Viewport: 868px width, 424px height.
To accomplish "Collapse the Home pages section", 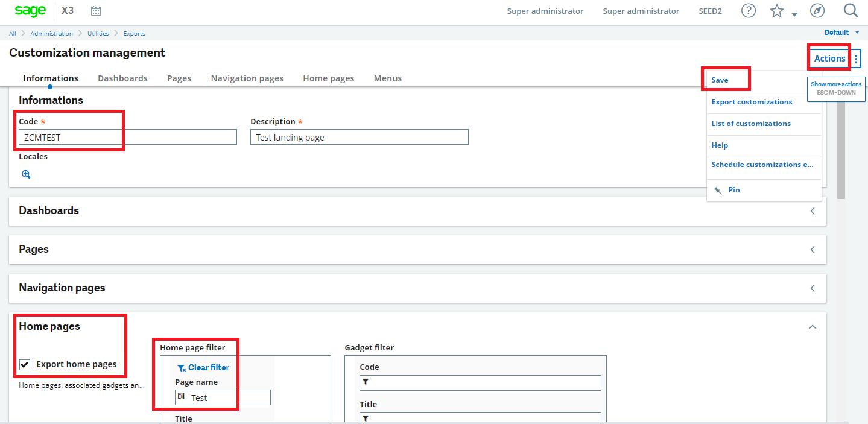I will (x=813, y=326).
